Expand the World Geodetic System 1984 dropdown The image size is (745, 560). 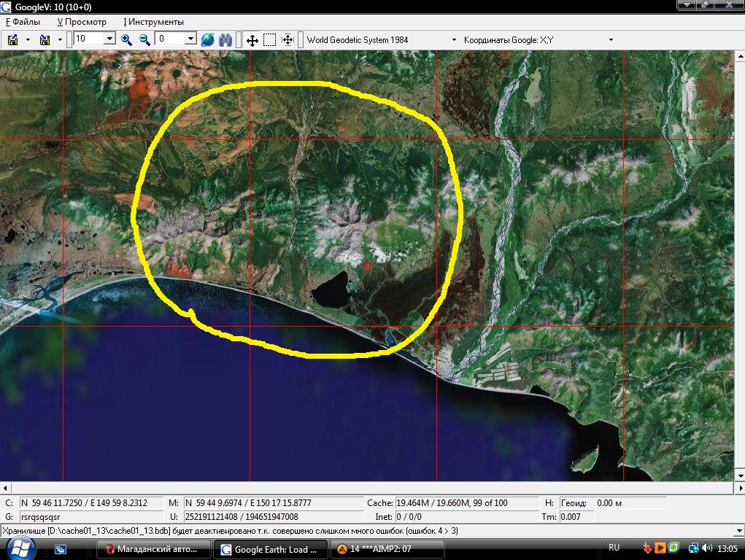click(454, 40)
